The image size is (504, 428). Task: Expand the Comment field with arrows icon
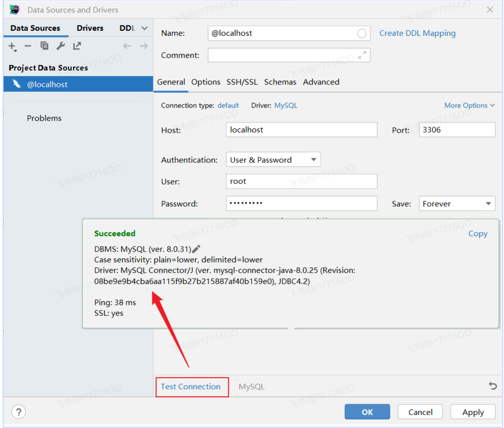(362, 55)
